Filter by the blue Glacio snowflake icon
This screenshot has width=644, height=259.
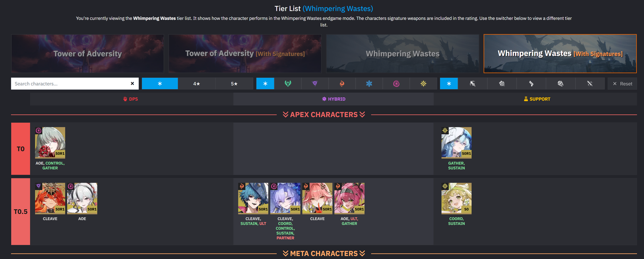(x=369, y=84)
